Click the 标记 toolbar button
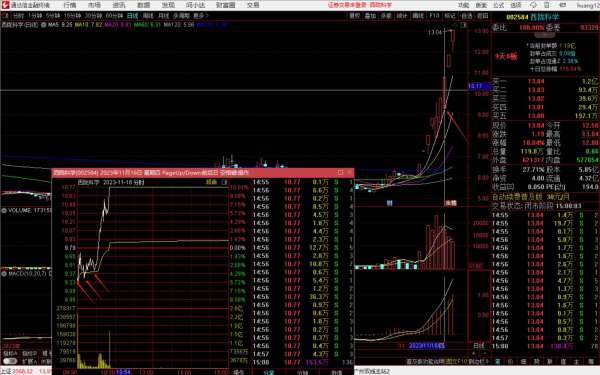 point(450,16)
